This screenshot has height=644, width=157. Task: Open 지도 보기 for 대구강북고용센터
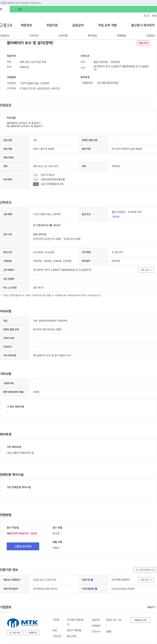[146, 580]
